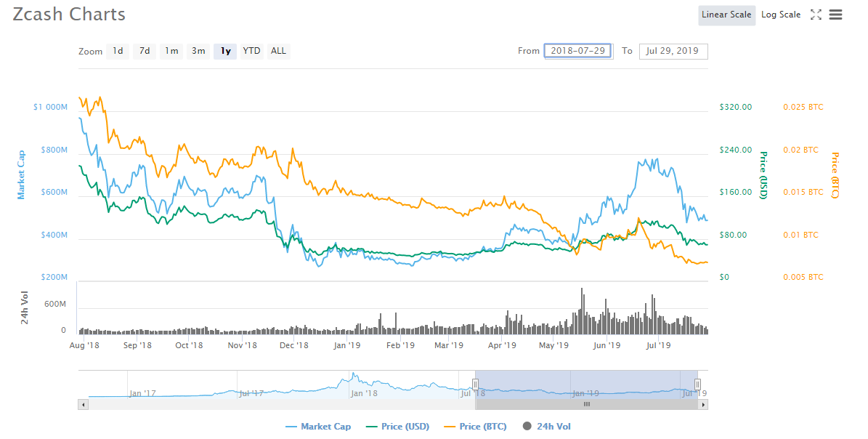Click the Aug '18 x-axis label
The image size is (868, 439).
tap(85, 345)
